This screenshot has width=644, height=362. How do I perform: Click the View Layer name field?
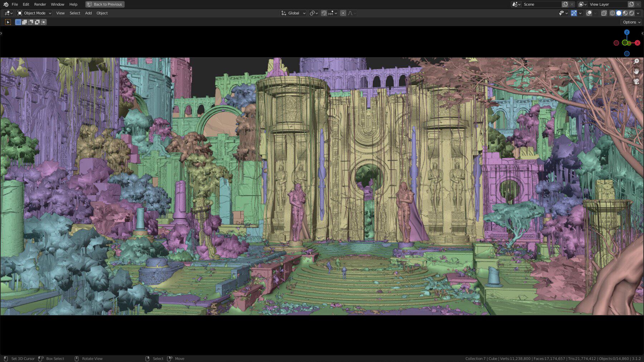click(608, 4)
